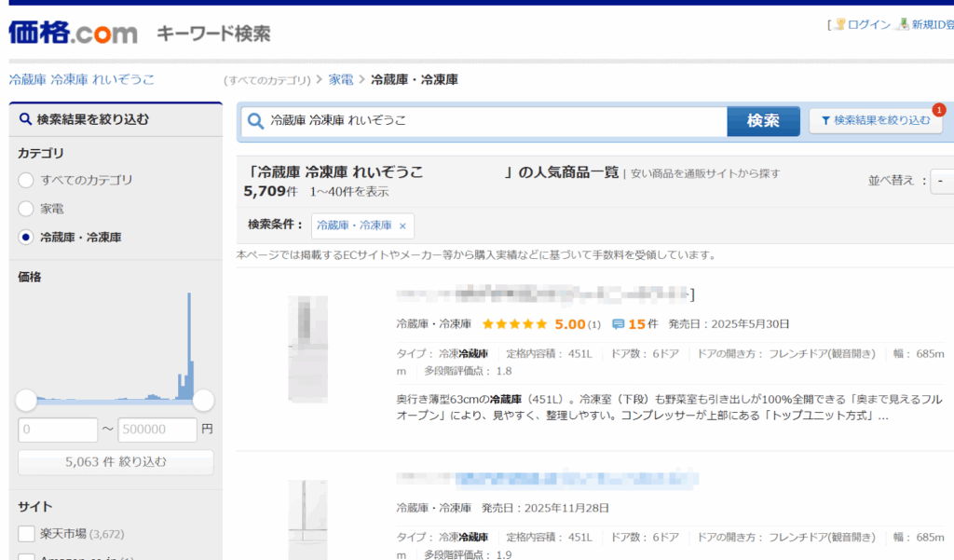Viewport: 954px width, 560px height.
Task: Select the すべてのカテゴリ radio button
Action: click(26, 180)
